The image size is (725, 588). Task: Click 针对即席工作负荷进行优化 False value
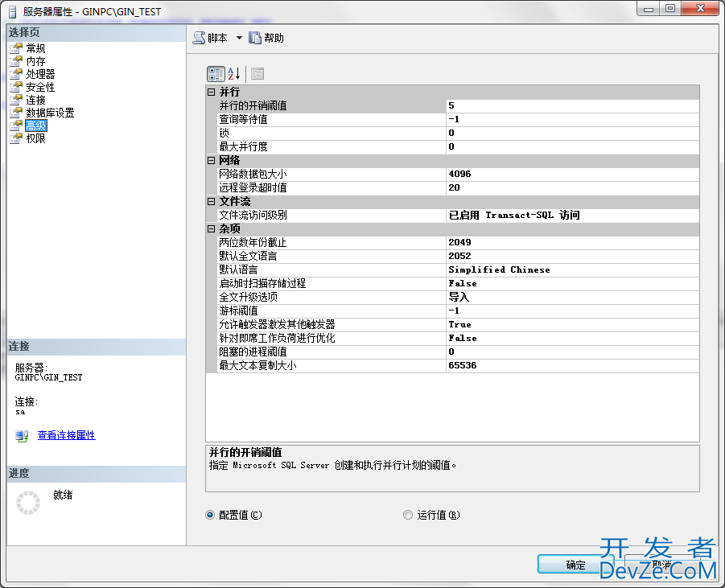tap(573, 338)
